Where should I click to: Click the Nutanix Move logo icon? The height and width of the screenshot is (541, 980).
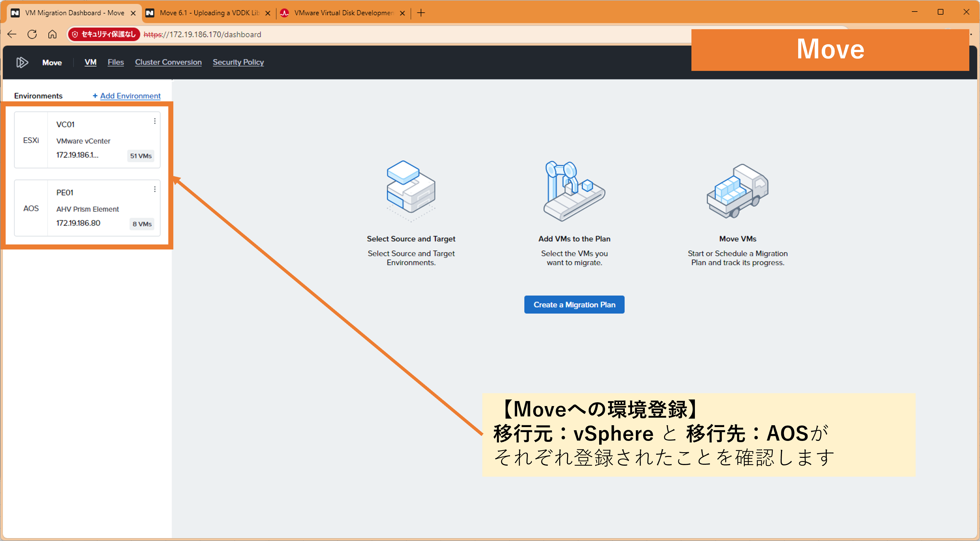point(22,62)
